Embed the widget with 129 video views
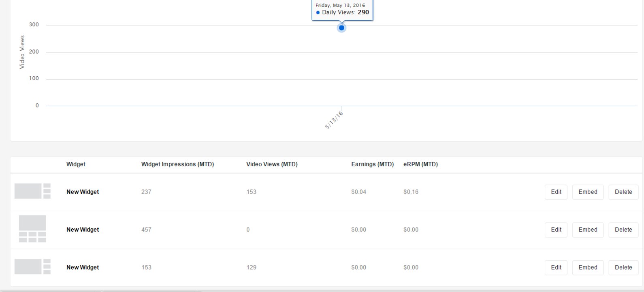This screenshot has height=292, width=644. pyautogui.click(x=588, y=267)
